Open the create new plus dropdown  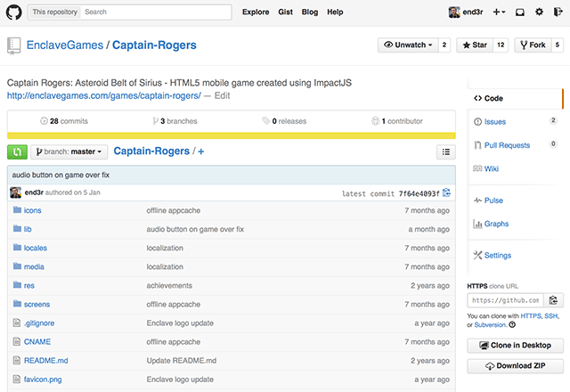tap(499, 12)
